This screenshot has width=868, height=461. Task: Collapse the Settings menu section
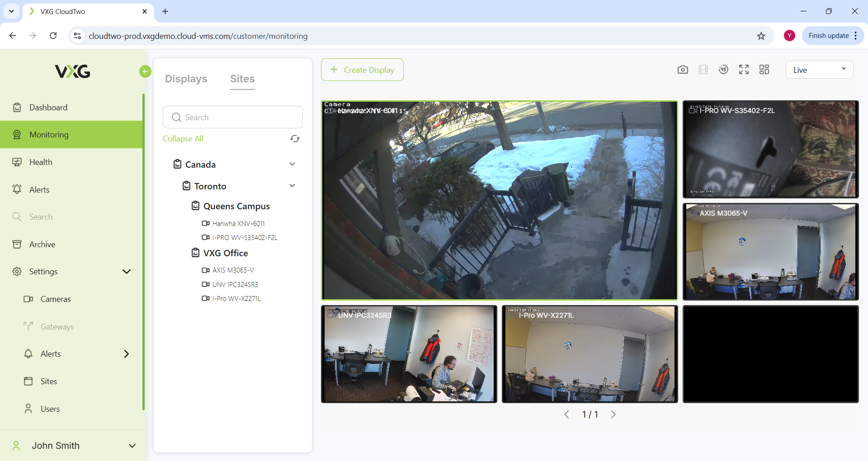127,272
